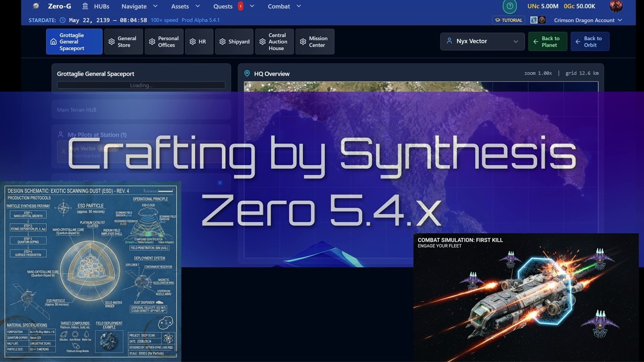This screenshot has width=644, height=362.
Task: Open the Central Auction House tab
Action: tap(274, 42)
